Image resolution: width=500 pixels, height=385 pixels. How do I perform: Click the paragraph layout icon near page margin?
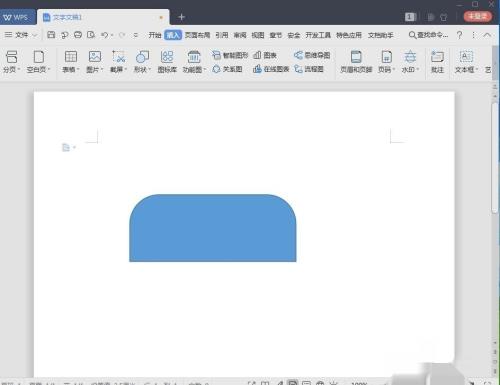click(66, 147)
